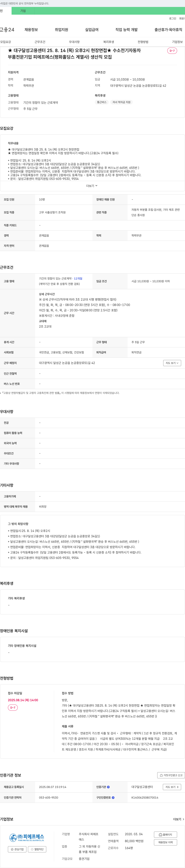Click the 인증기관 phone number 053-605-9530
185x868 pixels.
coord(49,798)
